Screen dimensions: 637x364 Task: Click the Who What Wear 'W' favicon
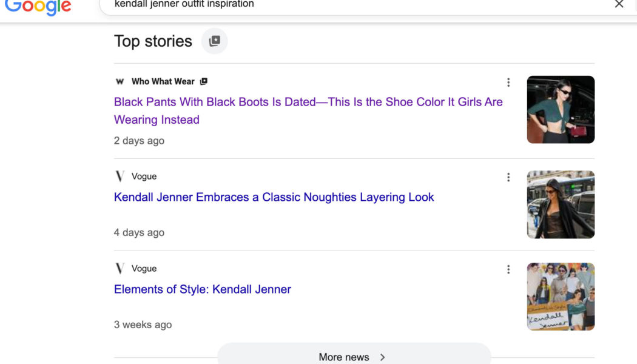pyautogui.click(x=120, y=81)
